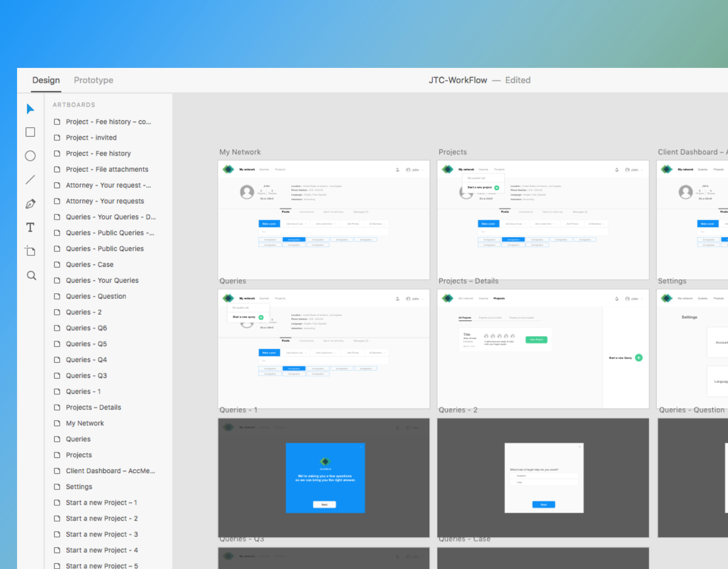
Task: Click the 'Projects – Details' canvas artboard title
Action: [x=469, y=281]
